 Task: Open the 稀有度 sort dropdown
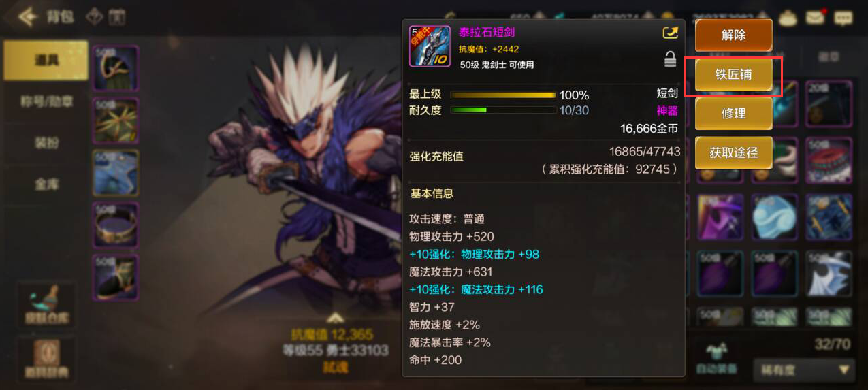tap(804, 370)
